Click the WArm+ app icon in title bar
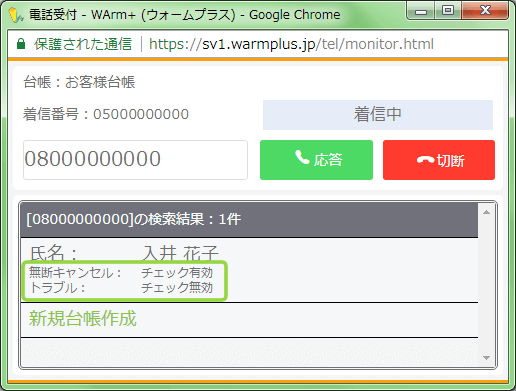This screenshot has height=391, width=516. coord(16,15)
